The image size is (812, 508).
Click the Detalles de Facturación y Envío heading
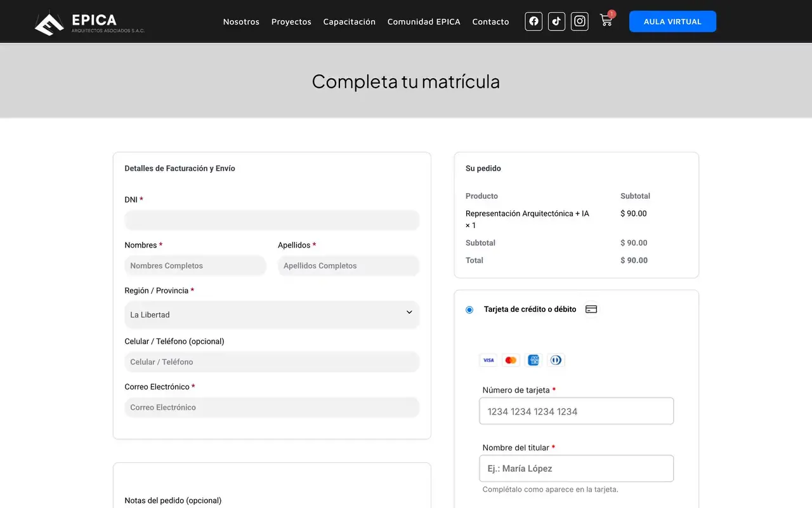(180, 169)
